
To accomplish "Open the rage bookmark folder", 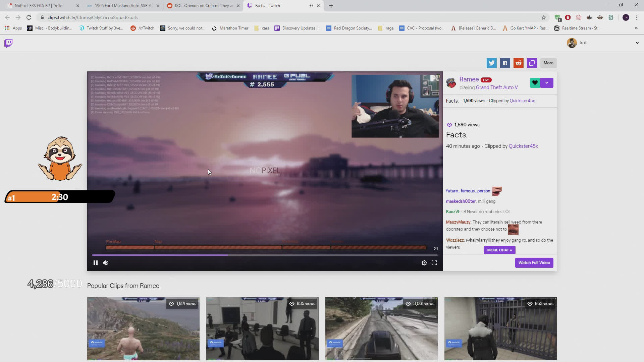I will pyautogui.click(x=386, y=28).
